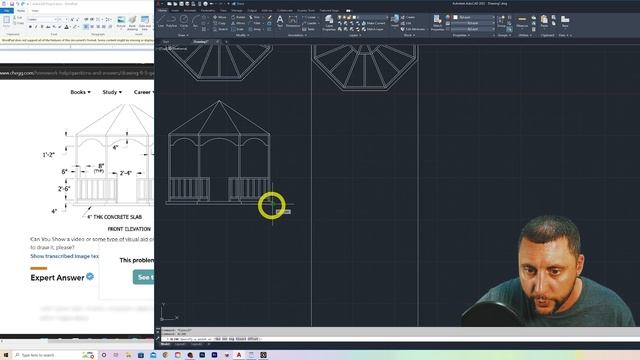640x360 pixels.
Task: Click the Table tool in Annotation panel
Action: [309, 29]
